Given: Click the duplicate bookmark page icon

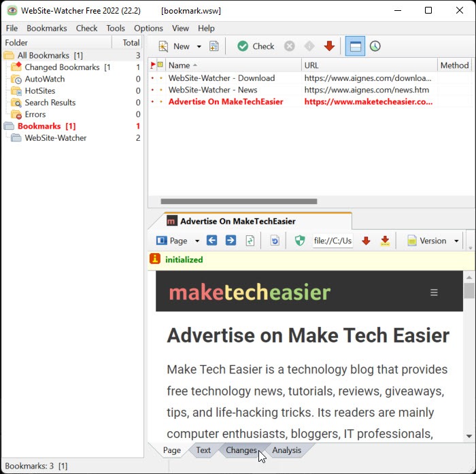Looking at the screenshot, I should (214, 46).
